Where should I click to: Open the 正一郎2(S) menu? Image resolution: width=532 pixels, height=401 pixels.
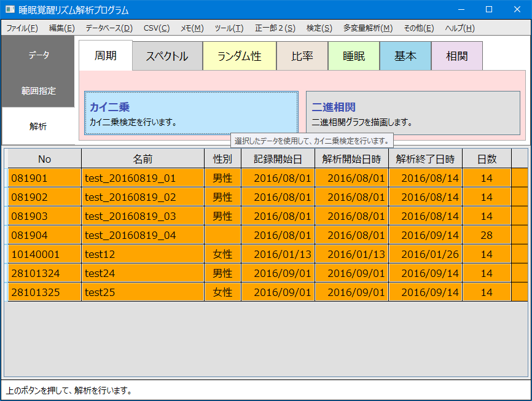[x=275, y=28]
